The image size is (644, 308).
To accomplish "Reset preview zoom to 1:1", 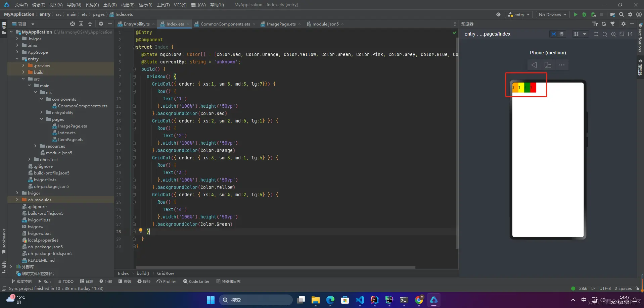I will [x=630, y=34].
